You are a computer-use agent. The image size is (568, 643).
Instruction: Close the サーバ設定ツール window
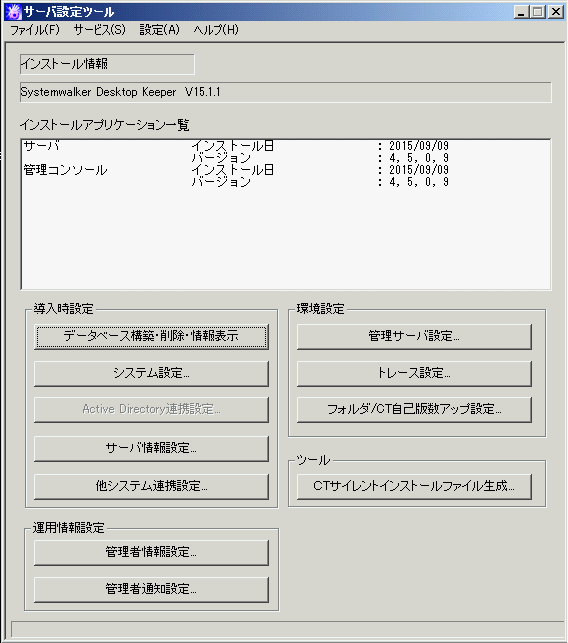click(x=556, y=12)
